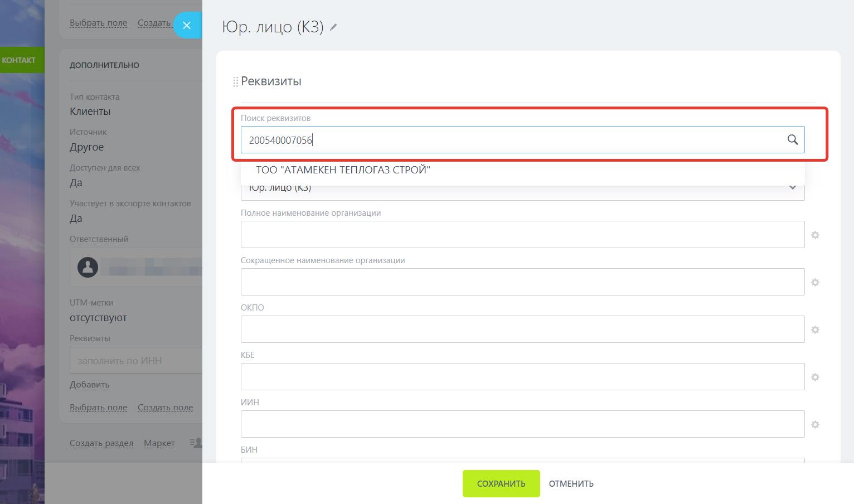854x504 pixels.
Task: Click the people icon next to Маркет
Action: click(x=196, y=443)
